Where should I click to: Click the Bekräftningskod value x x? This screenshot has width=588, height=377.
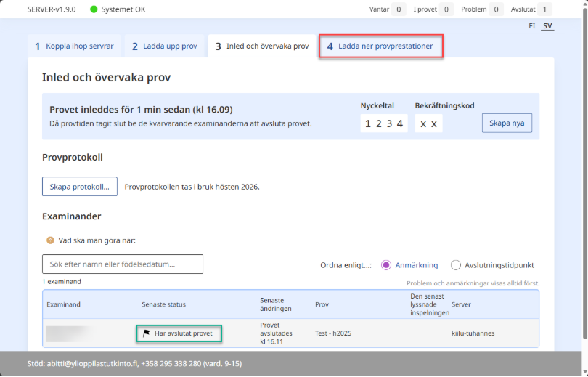(428, 123)
